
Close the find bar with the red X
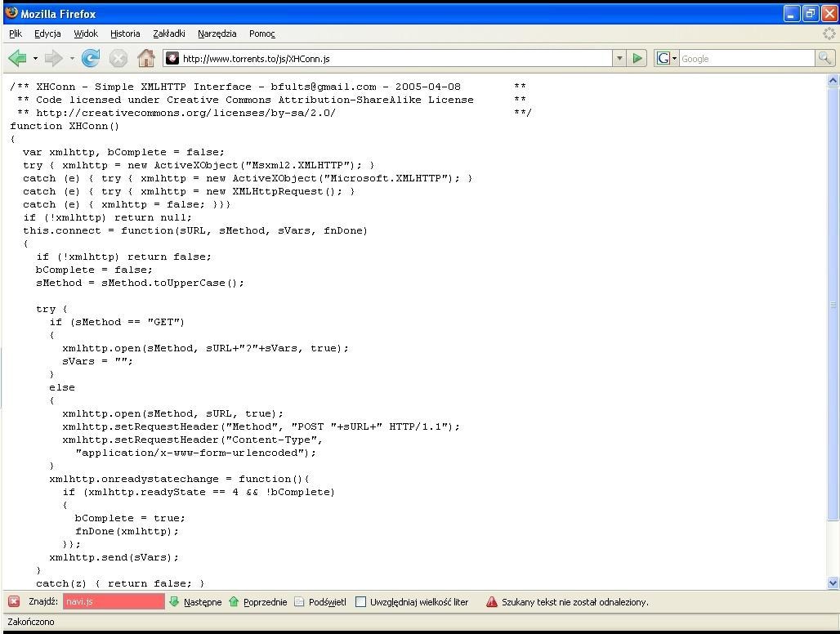tap(14, 601)
